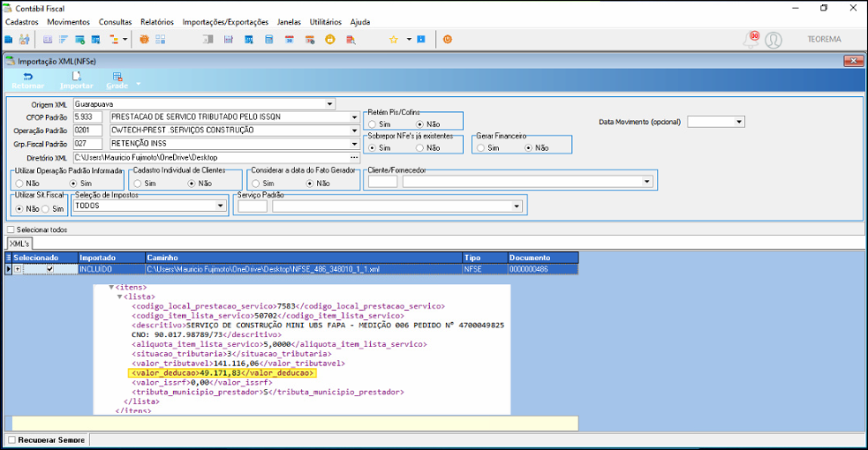Open the Cliente/Fornecedor dropdown

647,182
